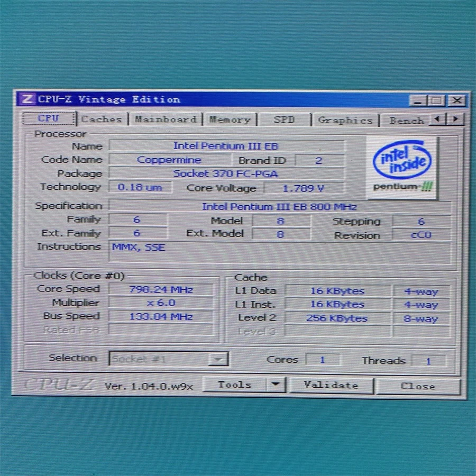Expand the Selection combo box options

(218, 359)
